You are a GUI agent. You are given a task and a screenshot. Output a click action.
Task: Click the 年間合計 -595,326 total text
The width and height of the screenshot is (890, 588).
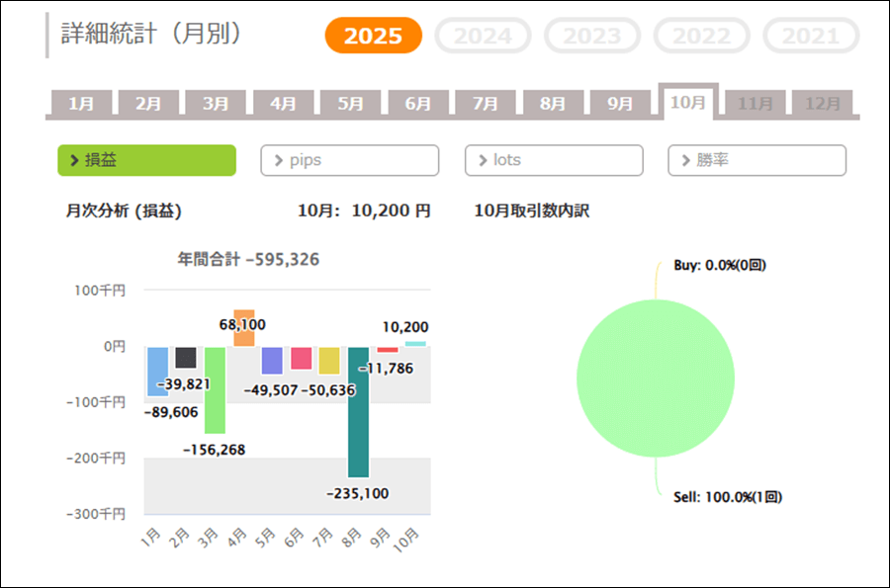pos(248,260)
